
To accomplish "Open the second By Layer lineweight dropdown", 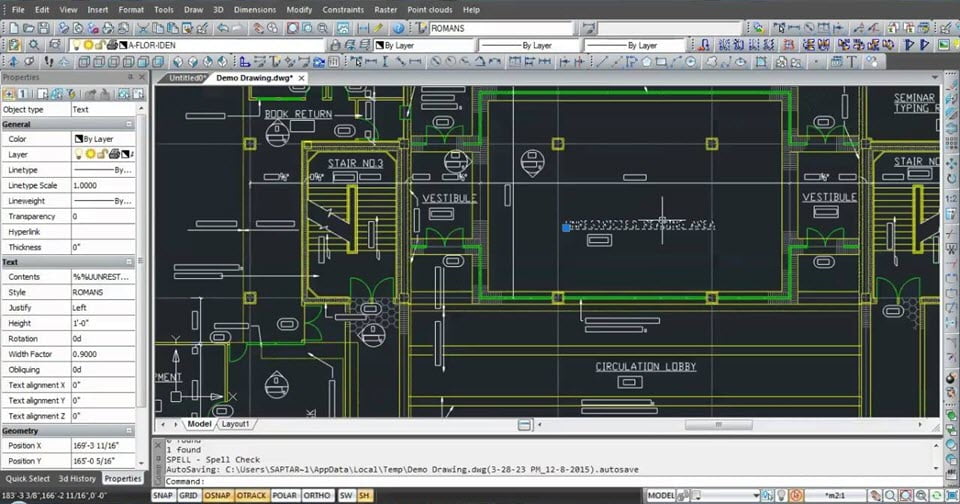I will (634, 45).
